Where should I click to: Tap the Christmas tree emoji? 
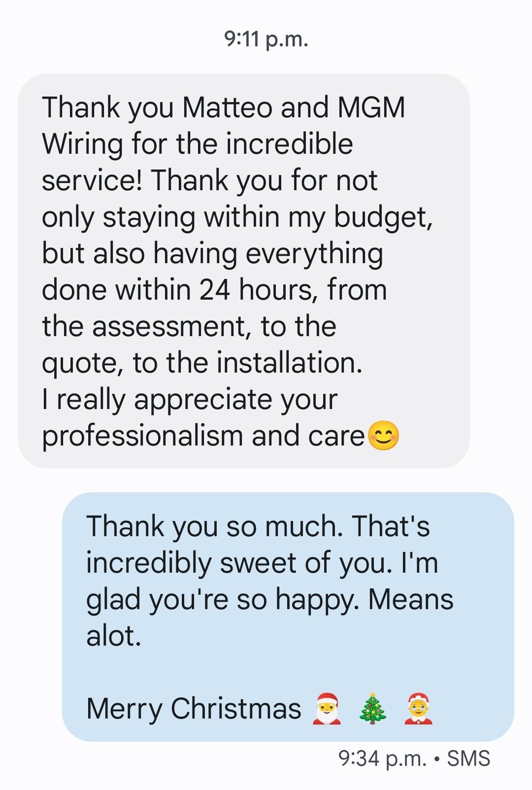[x=373, y=708]
